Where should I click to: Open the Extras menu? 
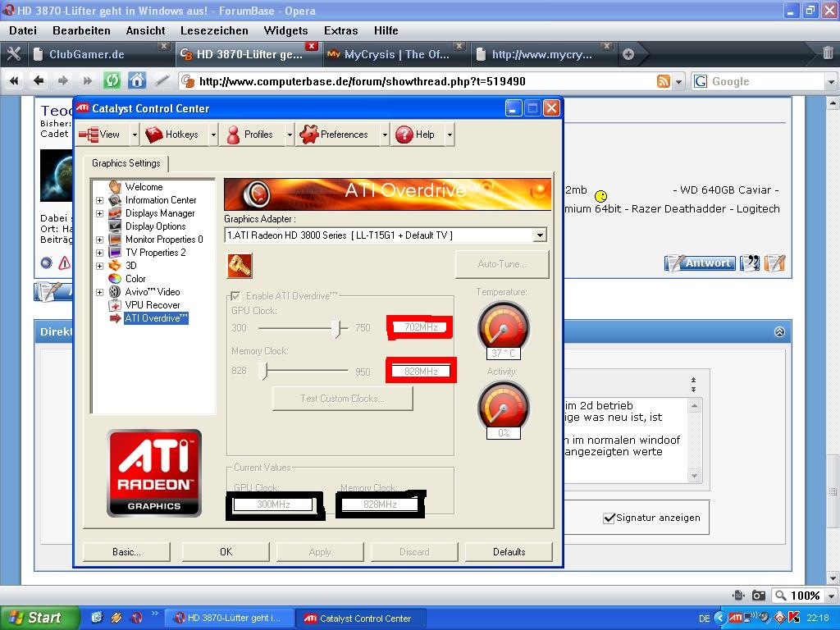coord(340,30)
